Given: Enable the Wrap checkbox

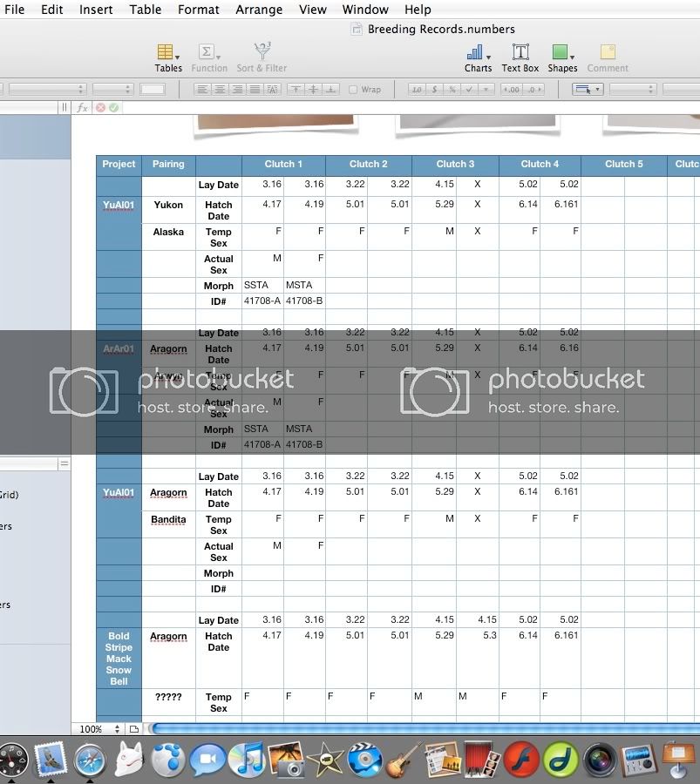Looking at the screenshot, I should tap(353, 89).
